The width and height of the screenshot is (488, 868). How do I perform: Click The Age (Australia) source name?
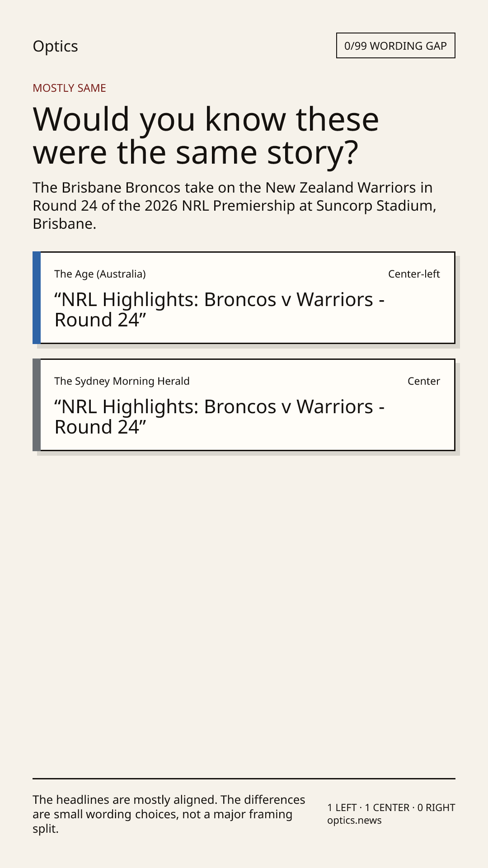[x=100, y=274]
